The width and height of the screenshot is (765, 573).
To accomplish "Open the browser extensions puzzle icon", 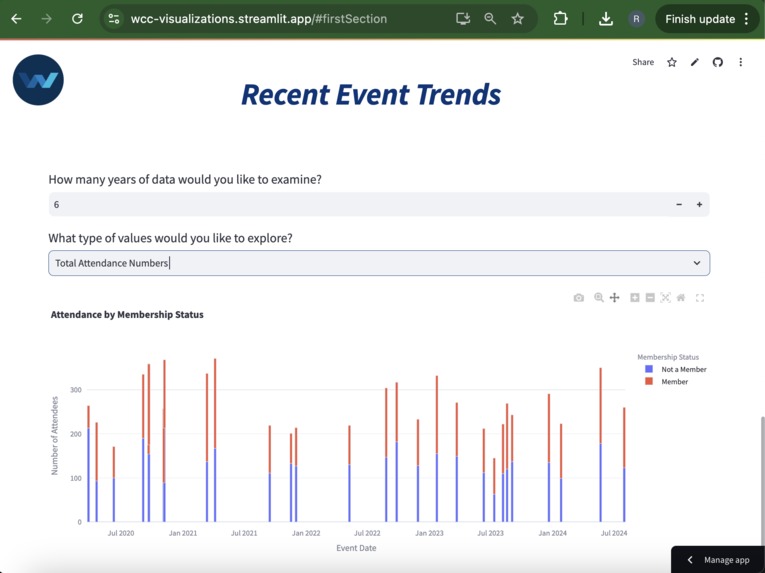I will tap(560, 19).
